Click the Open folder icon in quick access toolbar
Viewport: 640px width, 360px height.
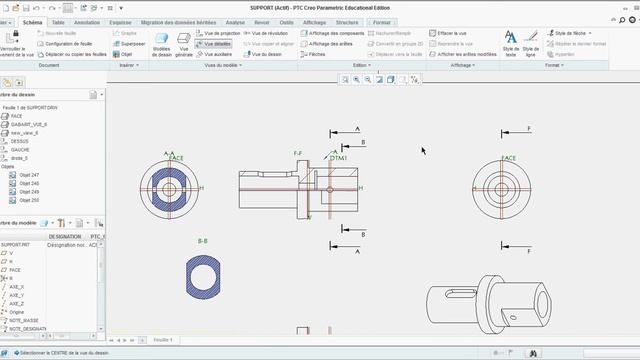(16, 8)
